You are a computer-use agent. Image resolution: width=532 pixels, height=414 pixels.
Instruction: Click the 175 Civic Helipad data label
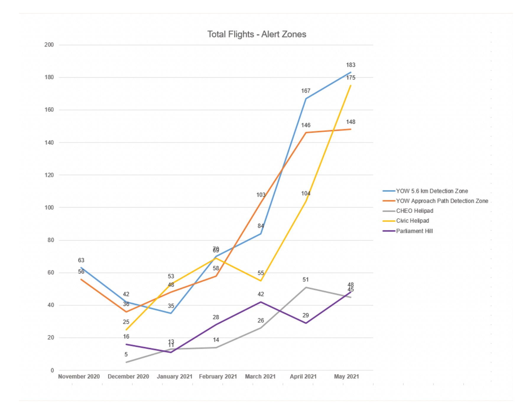pos(351,78)
